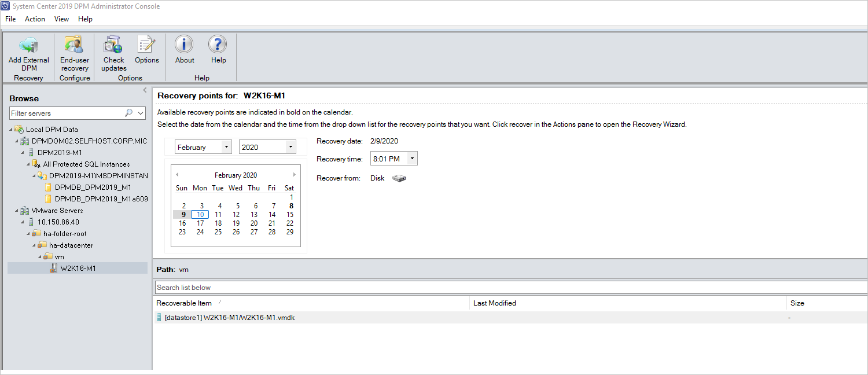Open the 8:01 PM recovery time dropdown

412,158
